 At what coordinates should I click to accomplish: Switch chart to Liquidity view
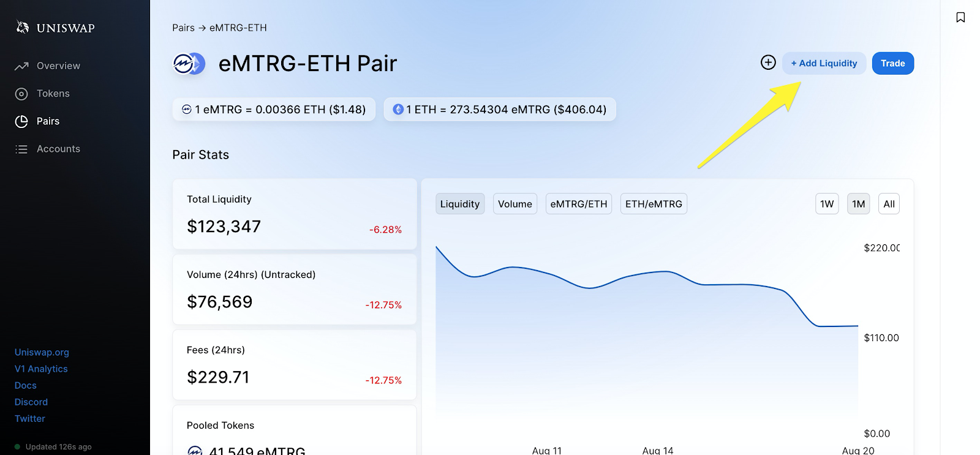click(x=460, y=204)
